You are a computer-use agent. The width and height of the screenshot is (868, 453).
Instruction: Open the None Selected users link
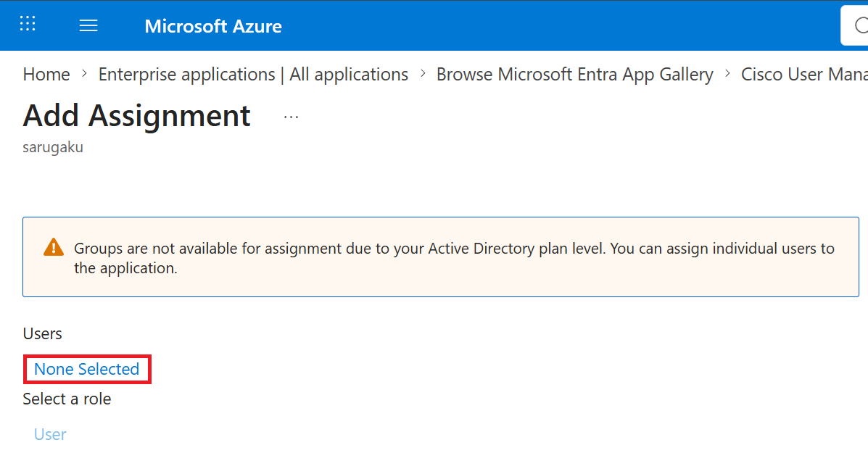[87, 369]
